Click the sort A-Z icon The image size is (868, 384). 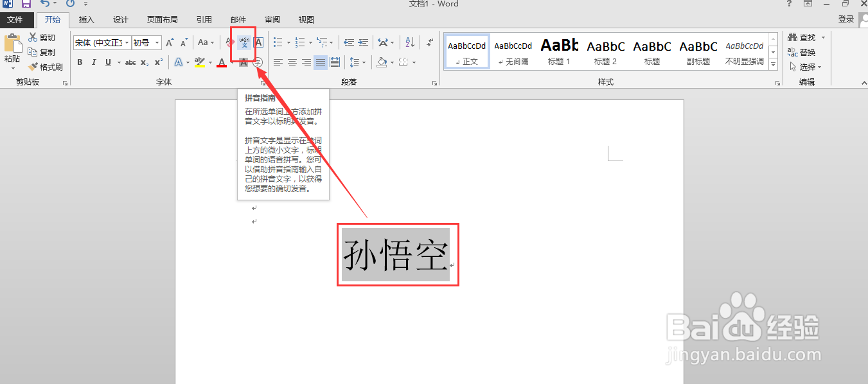pyautogui.click(x=409, y=43)
